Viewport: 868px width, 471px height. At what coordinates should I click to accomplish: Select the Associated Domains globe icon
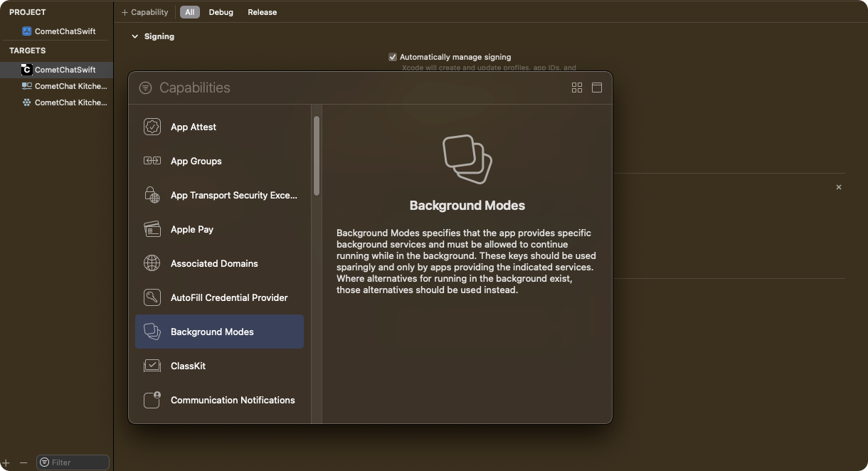pyautogui.click(x=152, y=263)
